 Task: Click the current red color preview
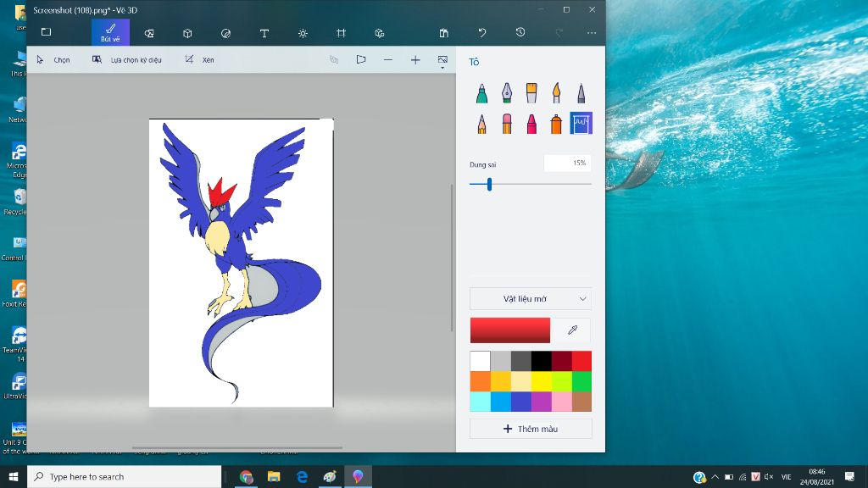tap(509, 330)
